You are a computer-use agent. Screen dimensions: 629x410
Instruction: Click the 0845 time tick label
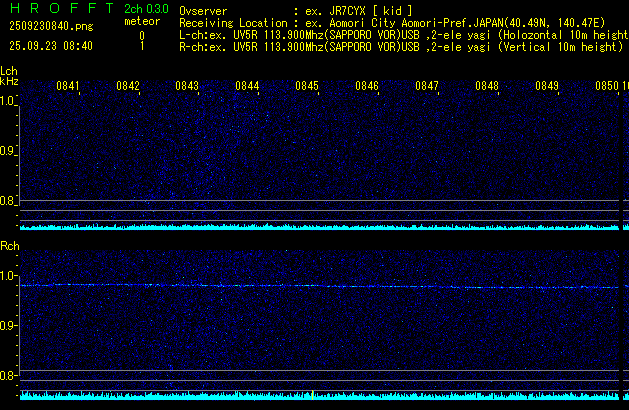(307, 87)
